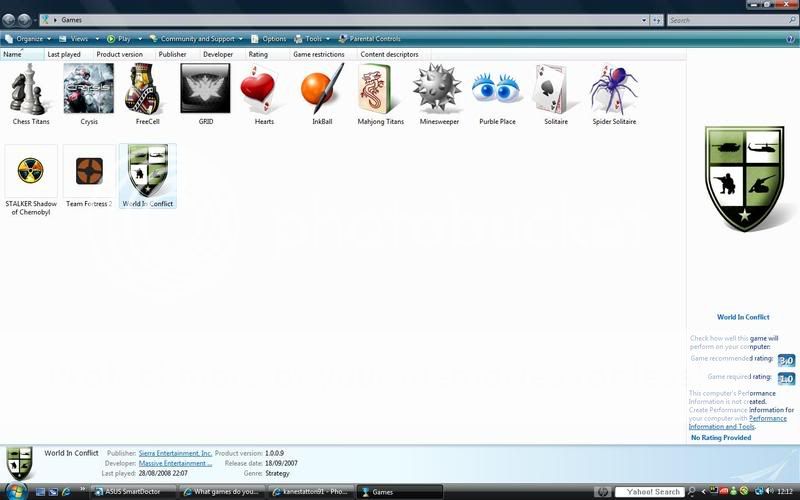The width and height of the screenshot is (800, 500).
Task: Select the Spider Solitaire game icon
Action: click(x=614, y=89)
